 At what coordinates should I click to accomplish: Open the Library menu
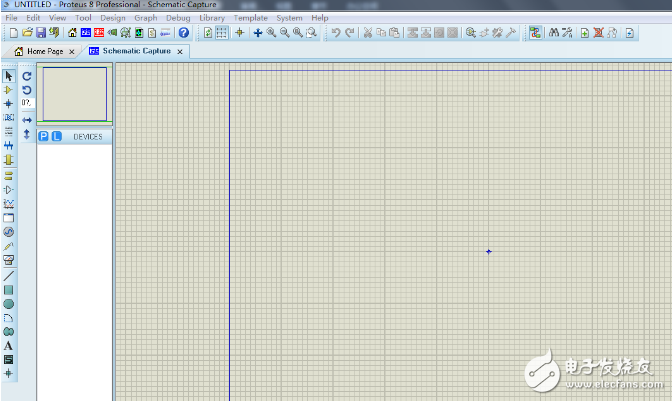tap(212, 18)
